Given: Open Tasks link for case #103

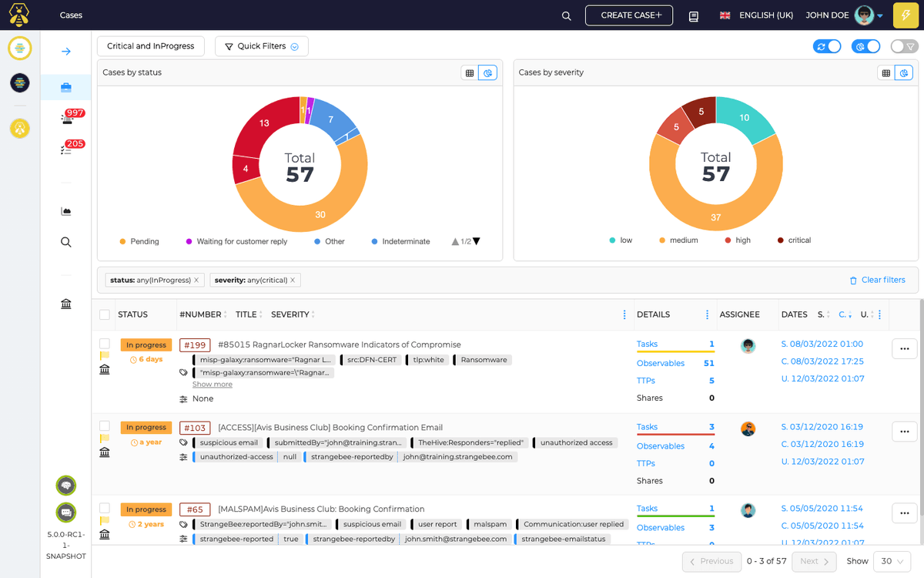Looking at the screenshot, I should (x=647, y=427).
